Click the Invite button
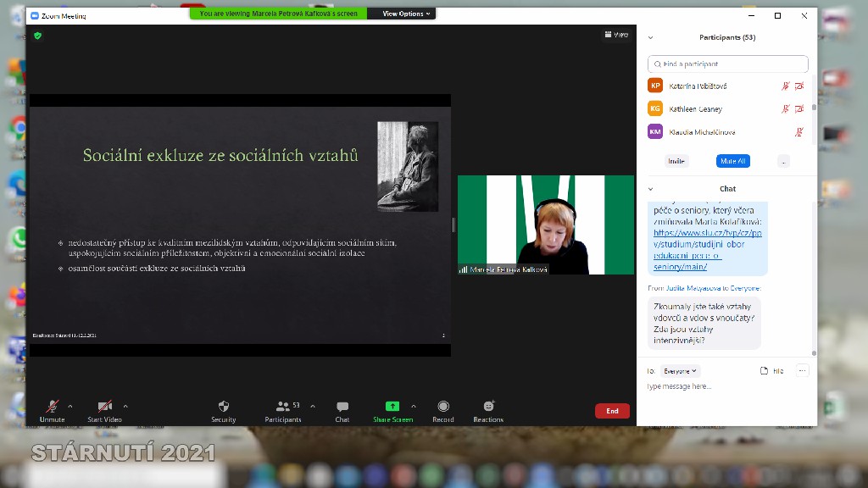This screenshot has height=488, width=868. point(676,161)
